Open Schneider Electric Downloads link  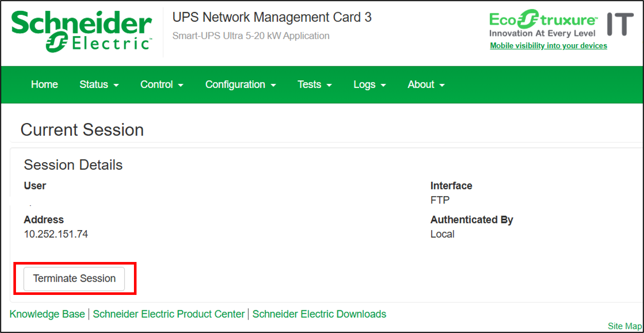pos(319,314)
